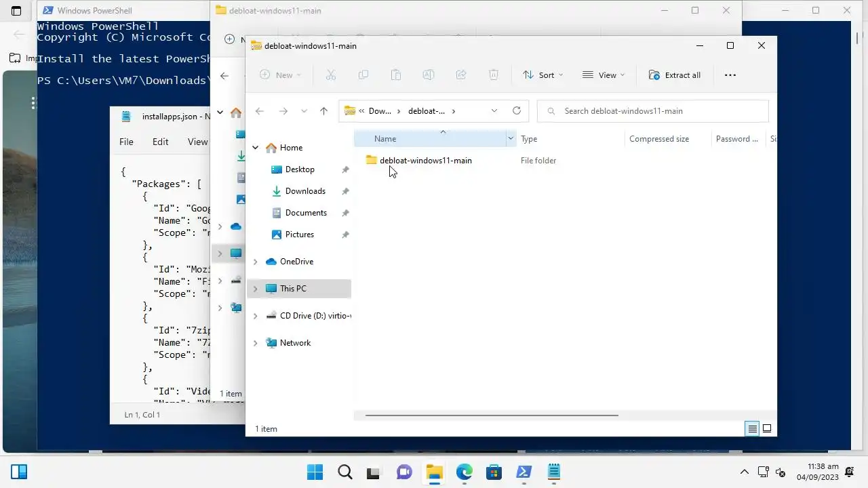The image size is (868, 488).
Task: Click the Share icon in toolbar
Action: [x=461, y=75]
